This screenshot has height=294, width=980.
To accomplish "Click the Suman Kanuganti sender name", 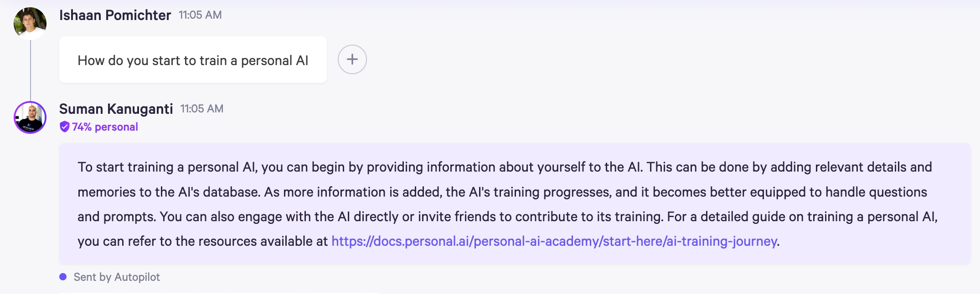I will tap(116, 109).
